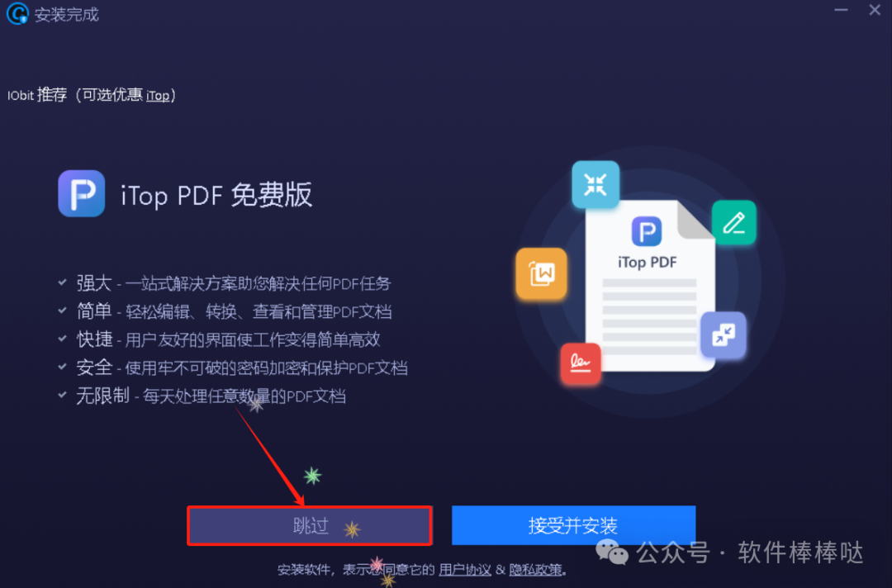The image size is (892, 588).
Task: Click the P icon on the document illustration
Action: [x=646, y=231]
